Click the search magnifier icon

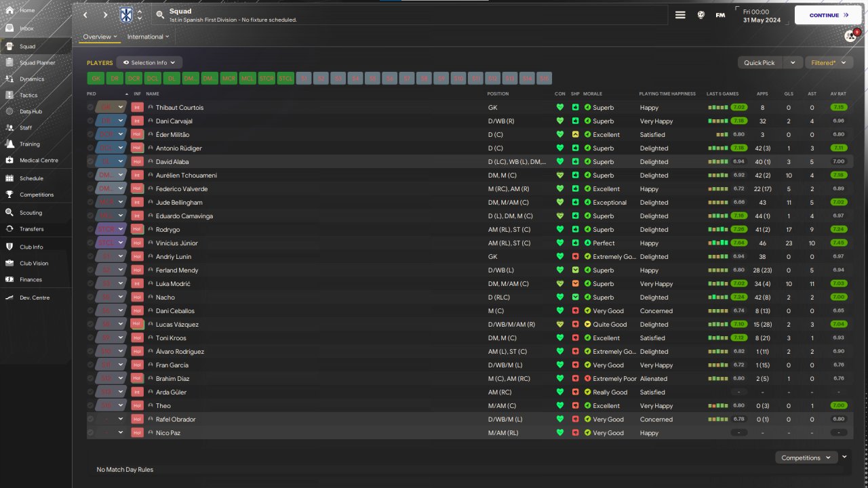159,14
